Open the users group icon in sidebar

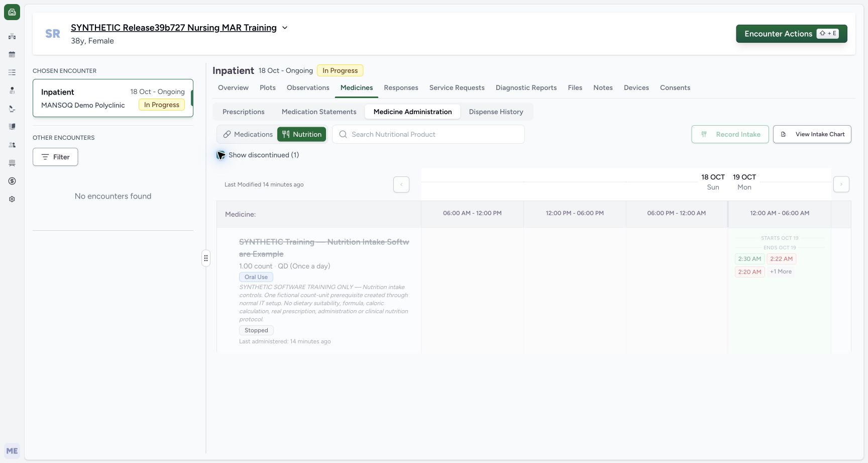pyautogui.click(x=12, y=145)
